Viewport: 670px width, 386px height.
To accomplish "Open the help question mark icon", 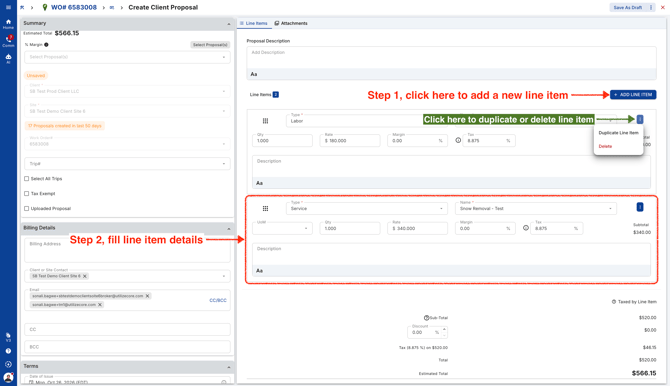I will click(8, 351).
